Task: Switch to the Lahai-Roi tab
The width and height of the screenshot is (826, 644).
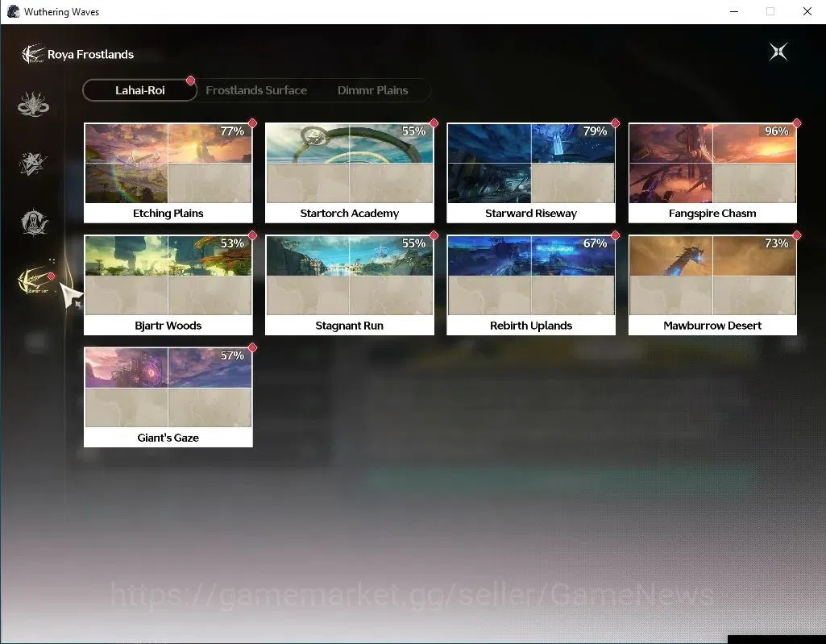Action: tap(139, 90)
